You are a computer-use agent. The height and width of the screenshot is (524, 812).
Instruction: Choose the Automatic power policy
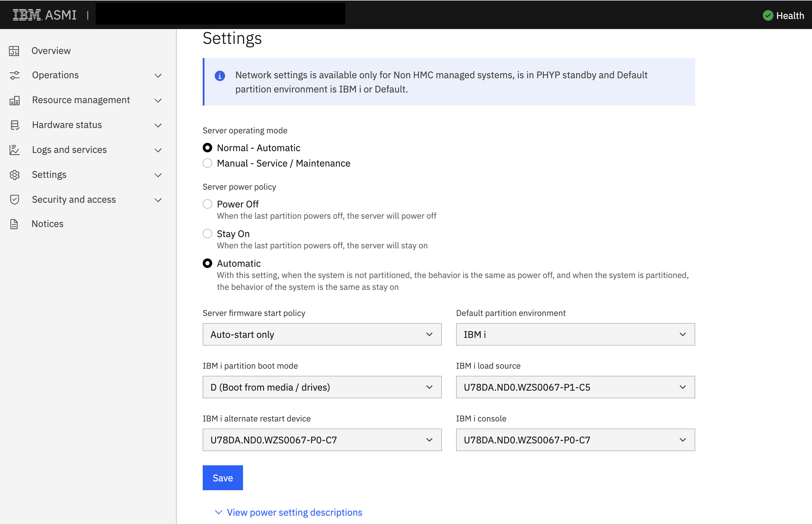[x=207, y=263]
